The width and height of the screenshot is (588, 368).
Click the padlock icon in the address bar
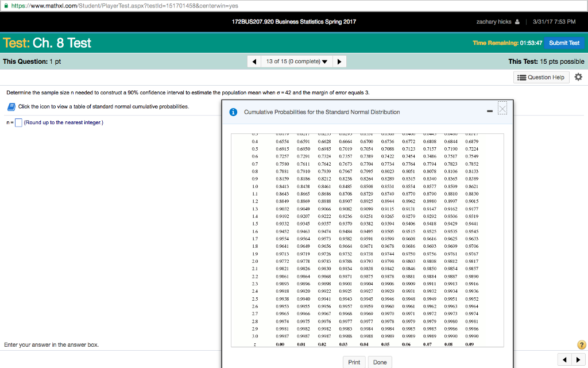click(x=6, y=7)
